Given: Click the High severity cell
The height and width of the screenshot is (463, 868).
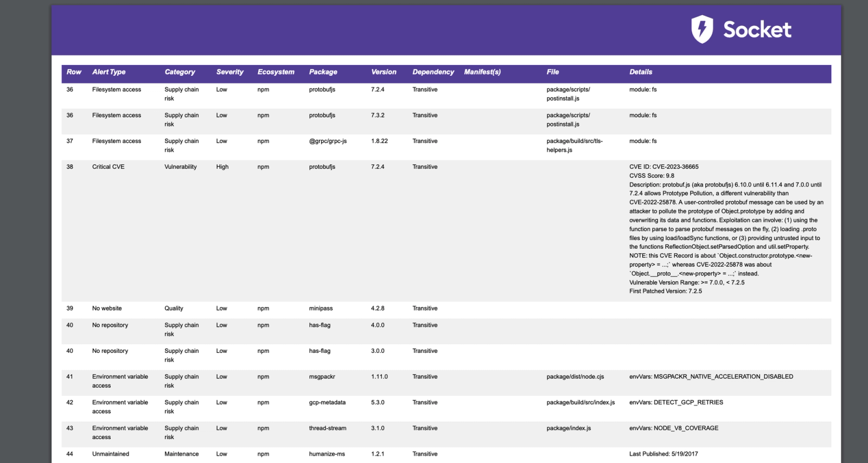Looking at the screenshot, I should click(222, 167).
